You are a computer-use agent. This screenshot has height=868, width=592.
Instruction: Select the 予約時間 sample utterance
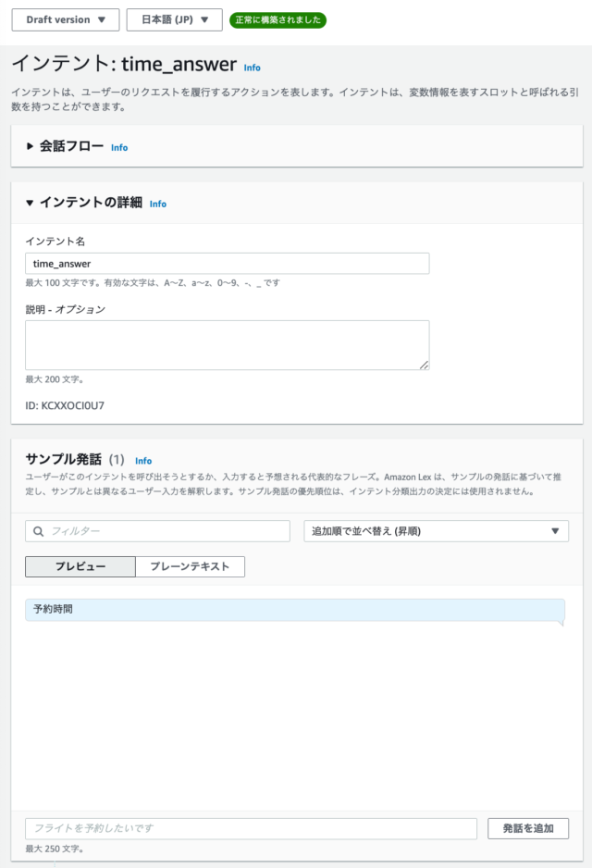click(x=295, y=610)
